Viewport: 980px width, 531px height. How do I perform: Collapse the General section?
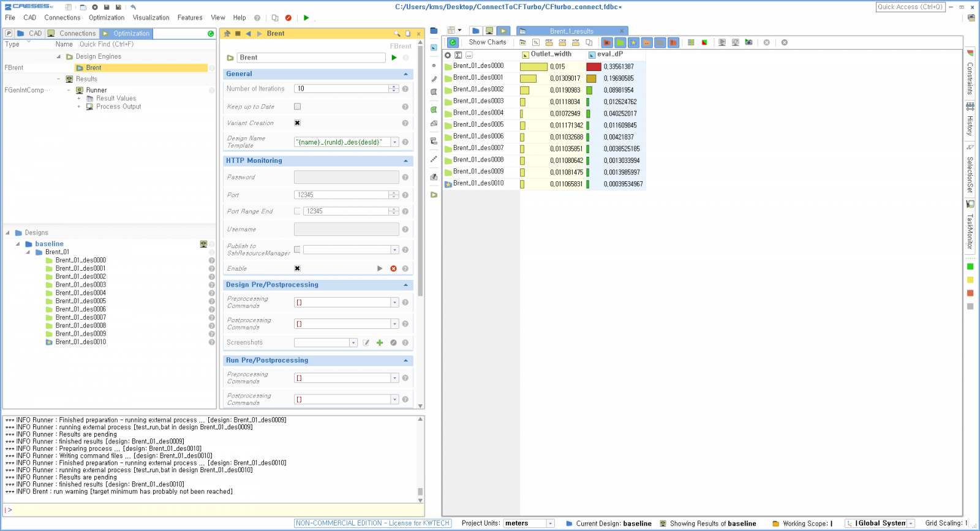[405, 74]
